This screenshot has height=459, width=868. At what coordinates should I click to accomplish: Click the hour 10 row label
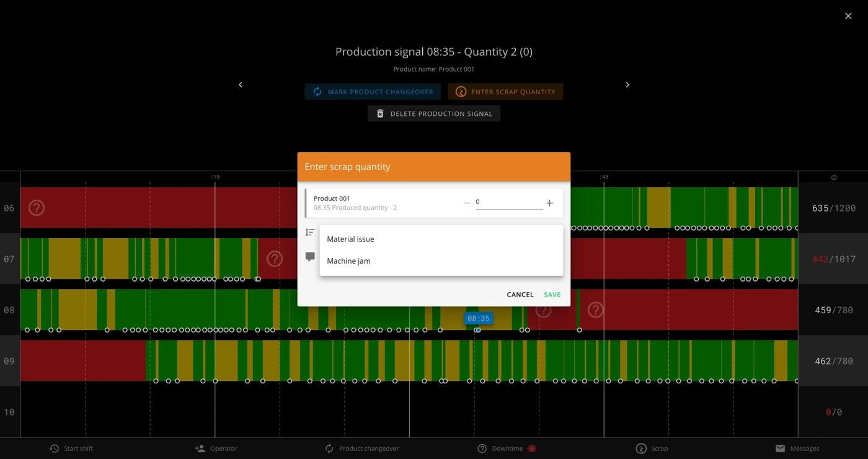pos(9,412)
